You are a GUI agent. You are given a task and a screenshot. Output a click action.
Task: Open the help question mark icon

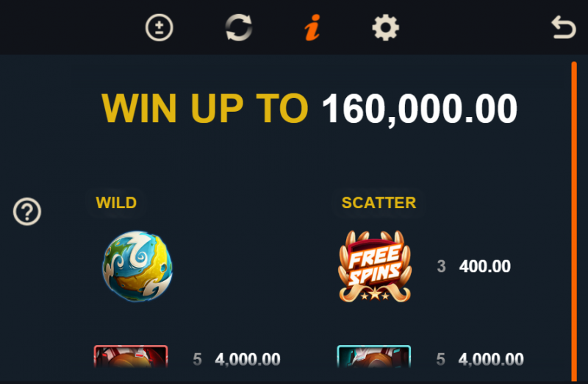click(x=27, y=211)
